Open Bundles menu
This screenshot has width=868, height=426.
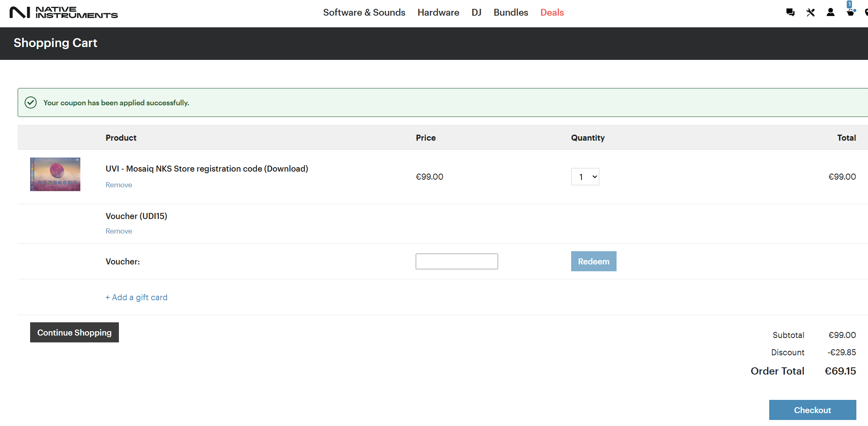click(x=511, y=12)
